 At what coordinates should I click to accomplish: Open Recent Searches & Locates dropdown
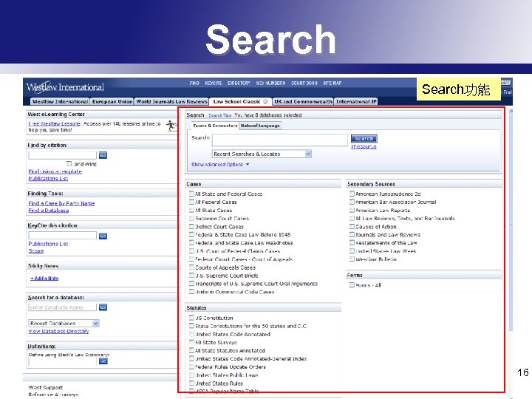(262, 154)
